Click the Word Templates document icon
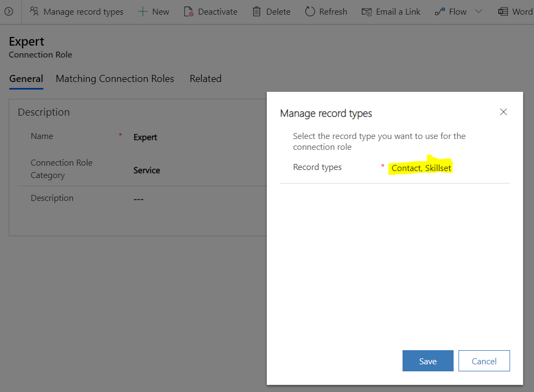Viewport: 534px width, 392px height. click(502, 11)
